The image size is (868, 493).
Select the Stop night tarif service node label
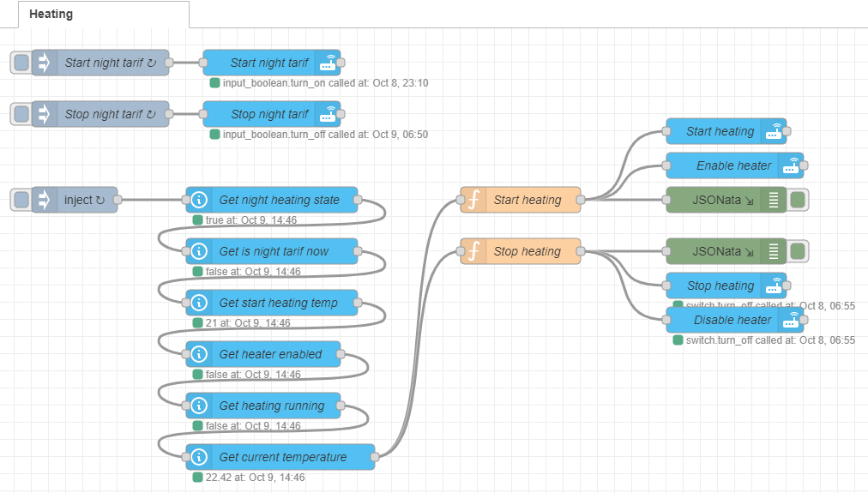pyautogui.click(x=269, y=114)
